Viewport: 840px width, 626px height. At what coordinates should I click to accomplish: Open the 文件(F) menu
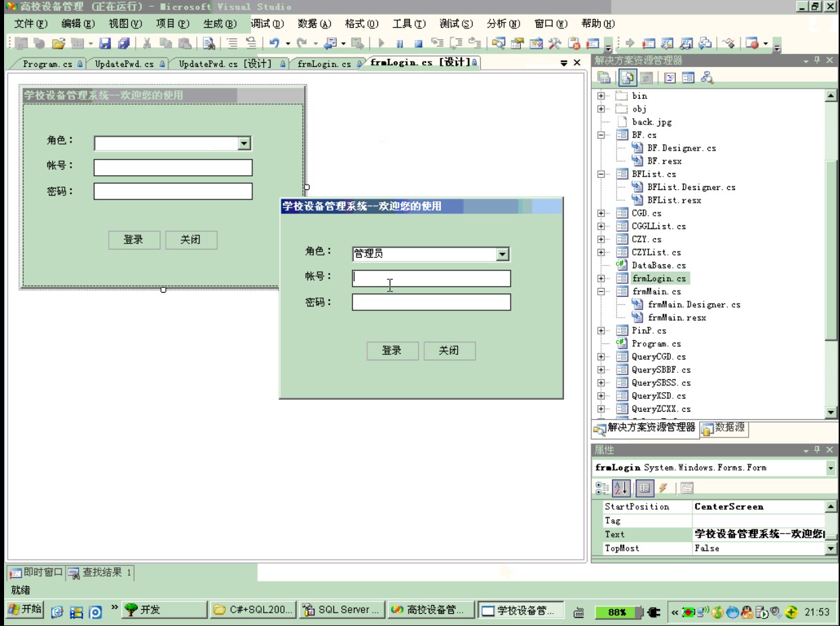31,24
